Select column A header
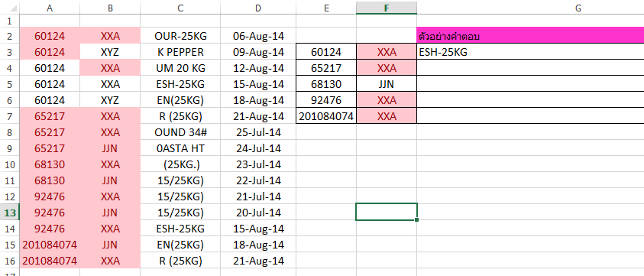The image size is (644, 276). 50,8
